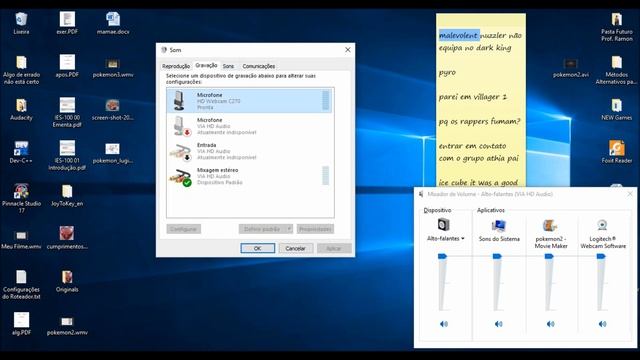The image size is (640, 360).
Task: Click the Aplicar button
Action: (x=334, y=248)
